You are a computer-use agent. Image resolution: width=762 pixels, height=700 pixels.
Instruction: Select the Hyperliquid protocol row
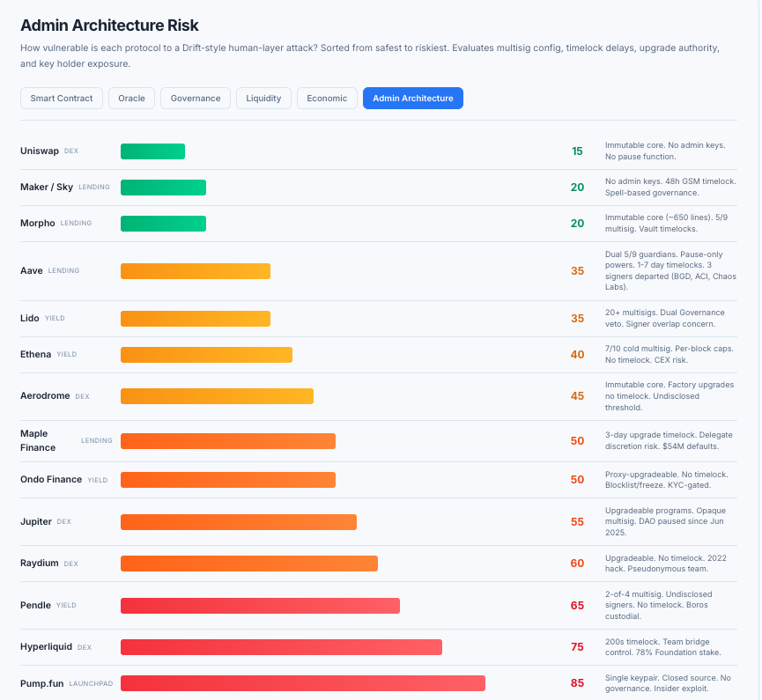47,646
